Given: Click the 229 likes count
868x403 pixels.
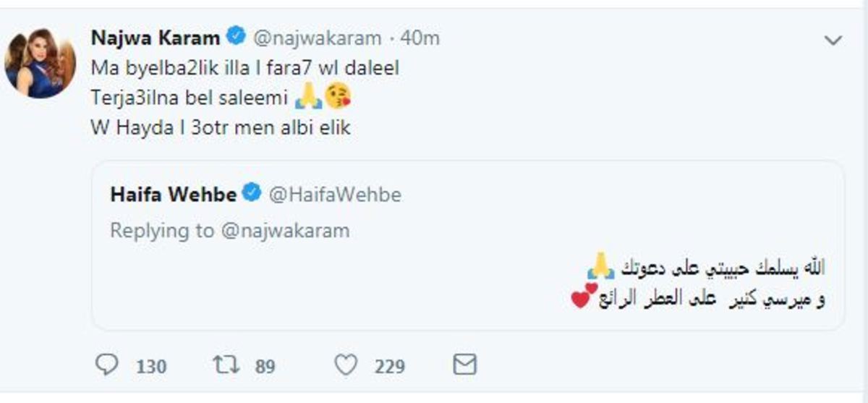Looking at the screenshot, I should (x=389, y=366).
